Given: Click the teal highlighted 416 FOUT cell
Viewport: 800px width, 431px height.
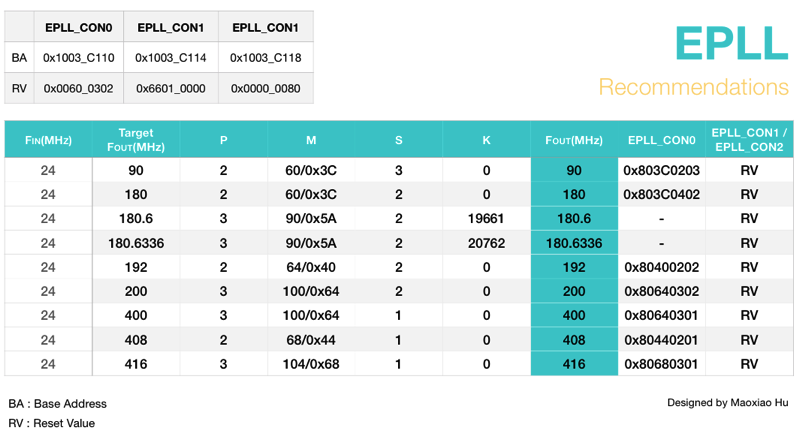Looking at the screenshot, I should point(574,364).
